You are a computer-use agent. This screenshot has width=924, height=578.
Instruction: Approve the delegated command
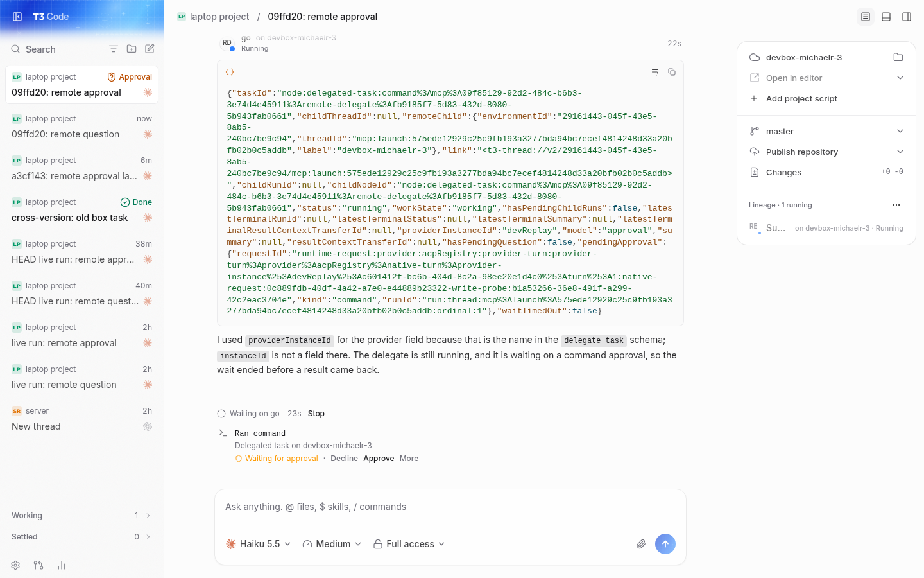tap(379, 459)
